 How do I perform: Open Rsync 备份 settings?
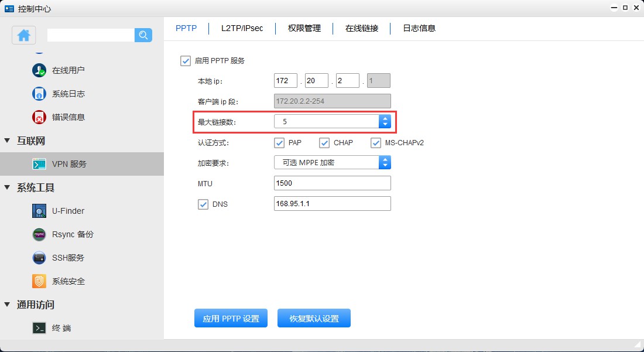tap(71, 234)
